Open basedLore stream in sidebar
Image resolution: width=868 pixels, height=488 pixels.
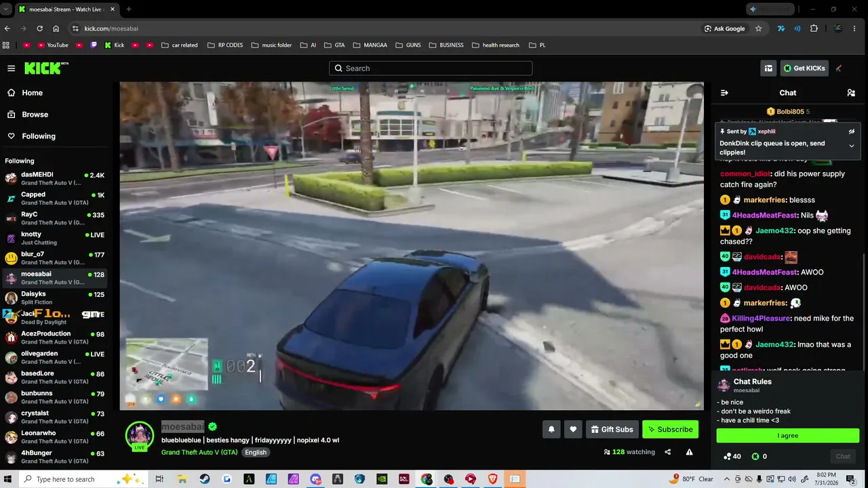[54, 377]
